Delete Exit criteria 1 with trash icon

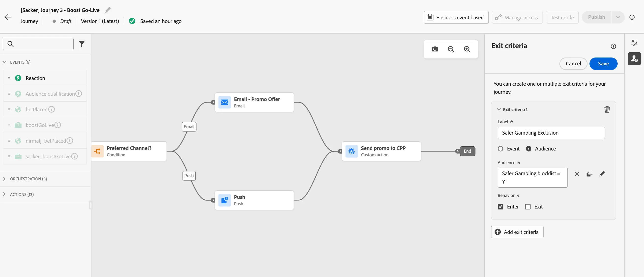(x=607, y=109)
